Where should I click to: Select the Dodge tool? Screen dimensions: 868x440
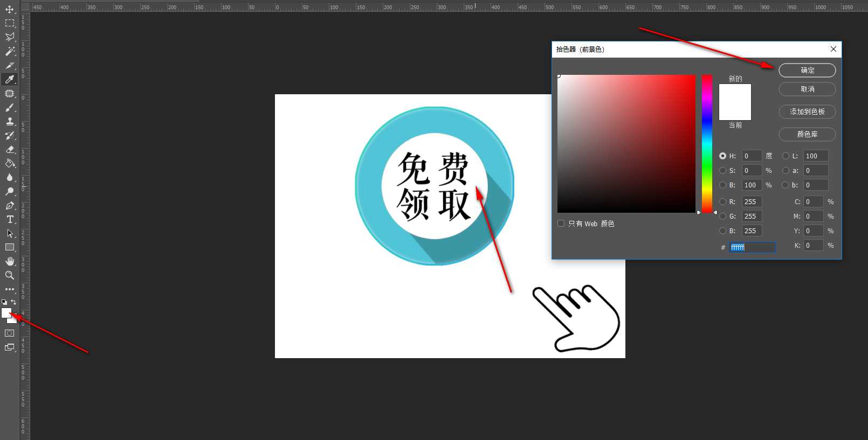point(10,191)
